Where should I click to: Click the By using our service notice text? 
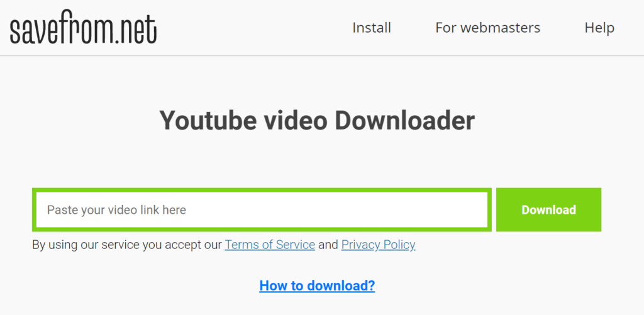click(x=127, y=245)
